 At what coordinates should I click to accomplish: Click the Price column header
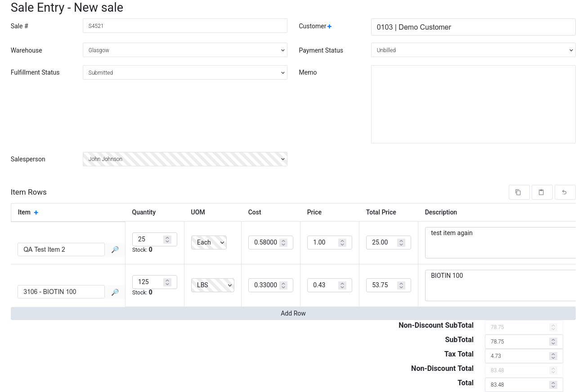[314, 212]
